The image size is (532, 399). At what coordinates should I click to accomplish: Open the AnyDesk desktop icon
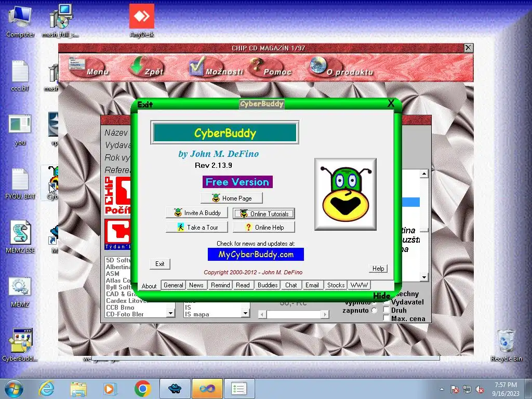click(142, 21)
